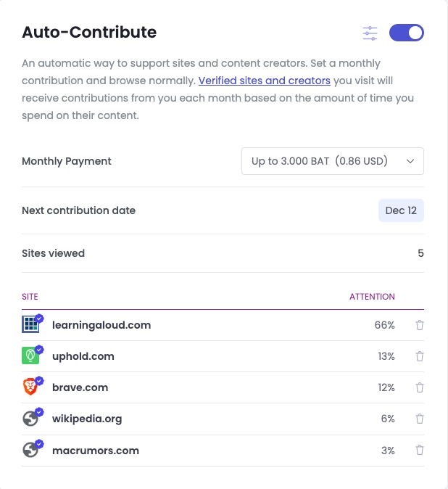This screenshot has height=489, width=448.
Task: Delete uphold.com from the site list
Action: tap(420, 356)
